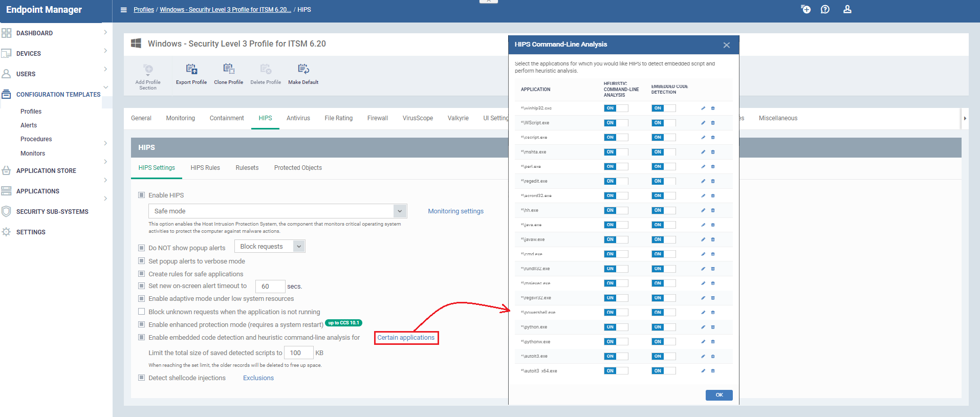The width and height of the screenshot is (980, 417).
Task: Edit the pythonw.exe entry with pencil icon
Action: click(703, 342)
